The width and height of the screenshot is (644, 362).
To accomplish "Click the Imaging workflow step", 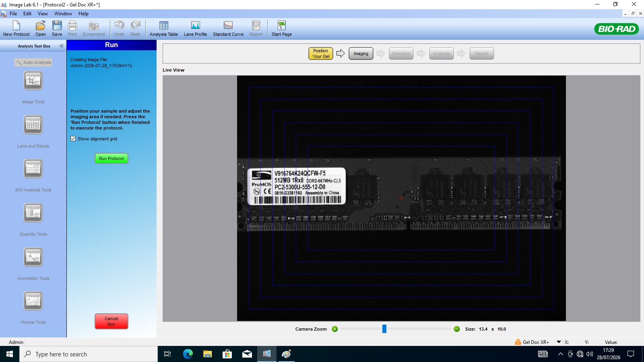I will coord(361,53).
